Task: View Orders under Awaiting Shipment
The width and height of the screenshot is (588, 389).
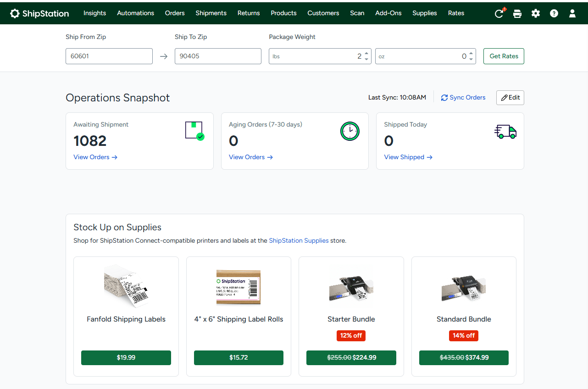Action: click(95, 157)
